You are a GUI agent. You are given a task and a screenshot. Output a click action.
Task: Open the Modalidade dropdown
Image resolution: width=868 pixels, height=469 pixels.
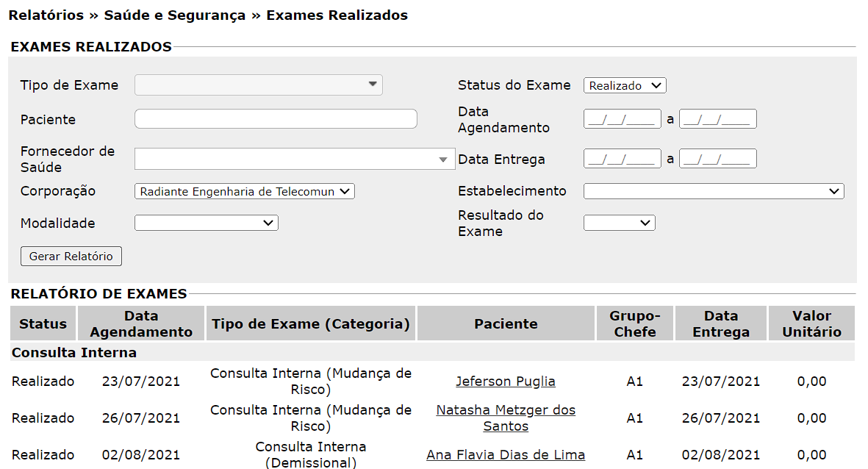coord(206,223)
